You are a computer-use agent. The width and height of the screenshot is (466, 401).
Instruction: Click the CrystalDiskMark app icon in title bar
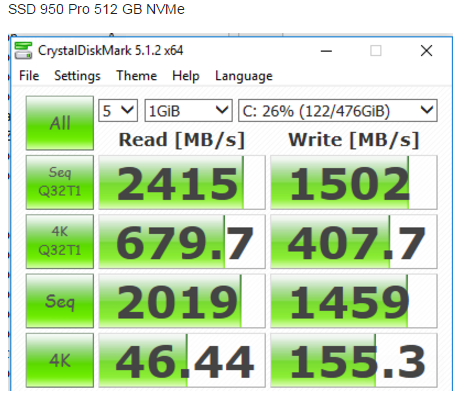pyautogui.click(x=23, y=51)
